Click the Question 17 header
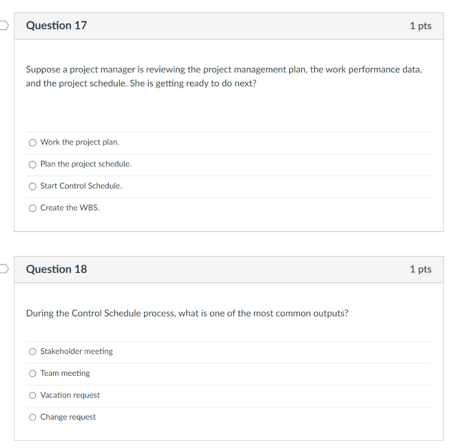 [x=56, y=26]
